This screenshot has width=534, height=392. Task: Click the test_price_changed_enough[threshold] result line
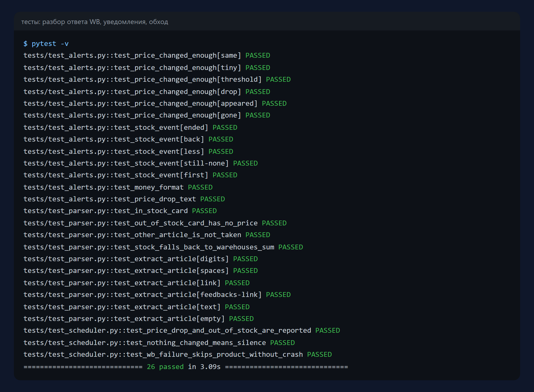click(x=157, y=80)
